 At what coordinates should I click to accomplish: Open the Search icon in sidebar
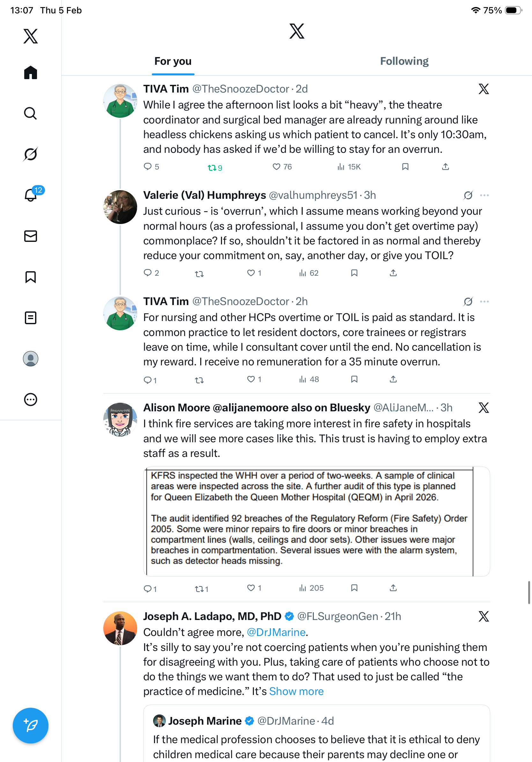coord(31,114)
